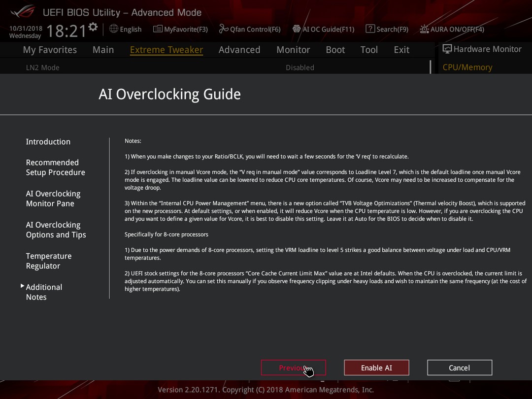Viewport: 532px width, 399px height.
Task: Select the Temperature Regulator section
Action: click(49, 261)
